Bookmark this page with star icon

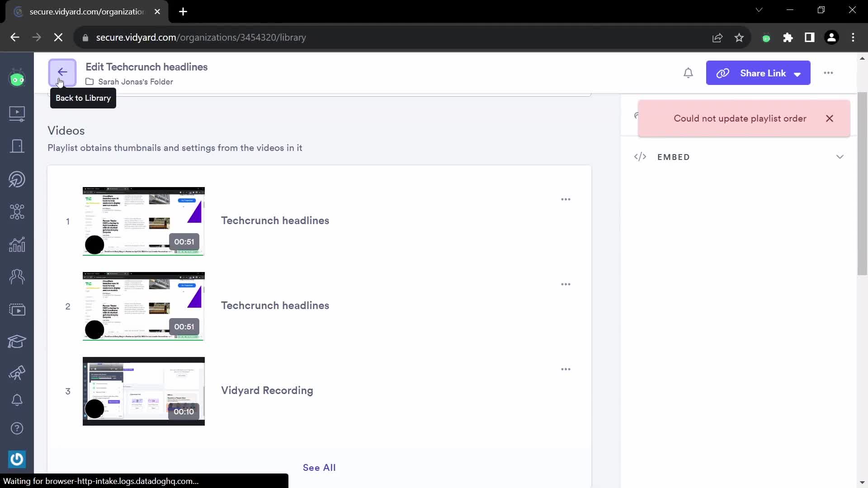click(739, 38)
